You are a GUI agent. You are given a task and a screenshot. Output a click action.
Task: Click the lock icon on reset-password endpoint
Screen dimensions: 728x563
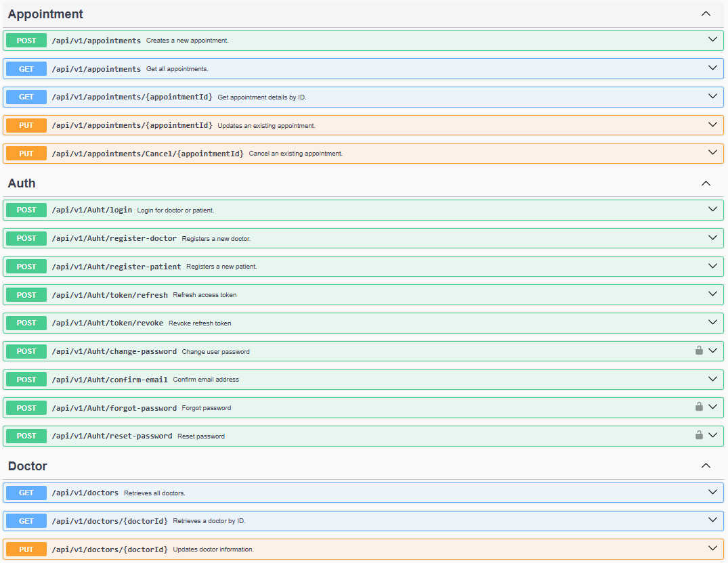coord(699,435)
